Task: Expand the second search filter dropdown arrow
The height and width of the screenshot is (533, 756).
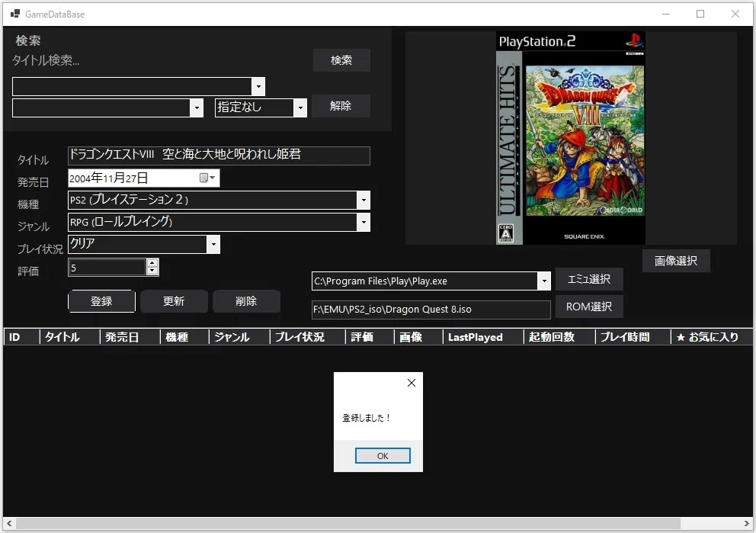Action: pos(196,108)
